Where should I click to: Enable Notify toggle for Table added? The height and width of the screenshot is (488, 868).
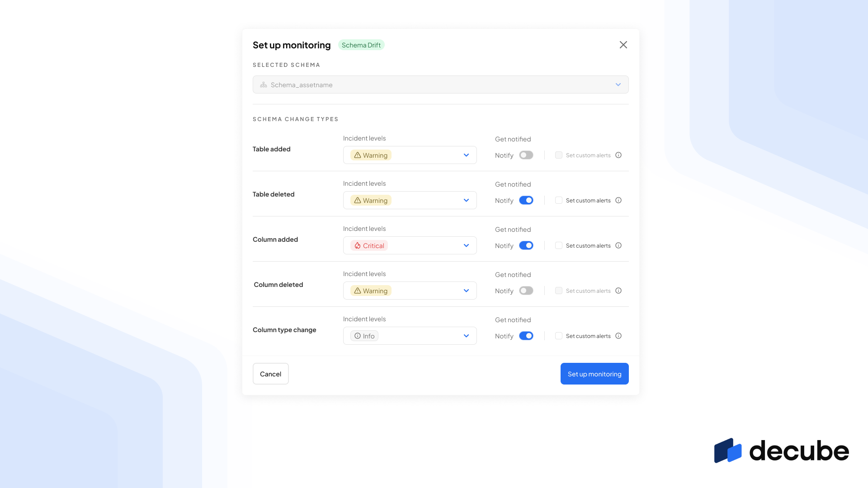click(x=526, y=155)
